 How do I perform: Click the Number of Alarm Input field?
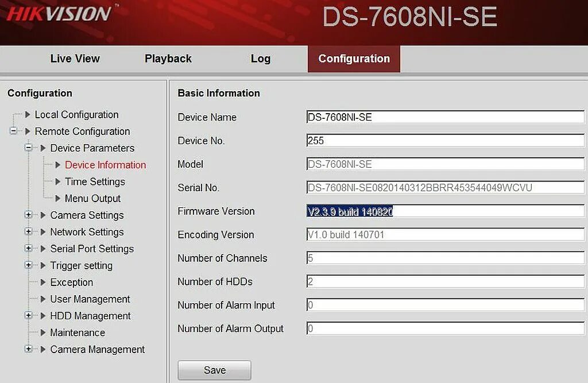pyautogui.click(x=445, y=305)
